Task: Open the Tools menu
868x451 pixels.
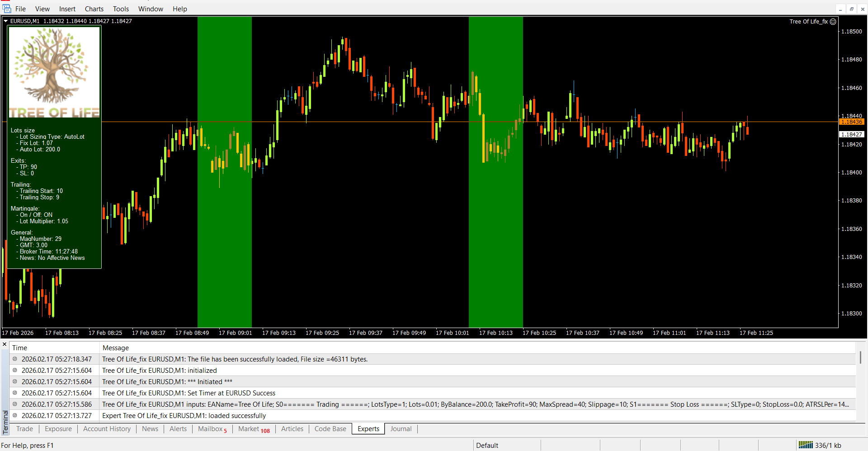Action: [x=121, y=9]
